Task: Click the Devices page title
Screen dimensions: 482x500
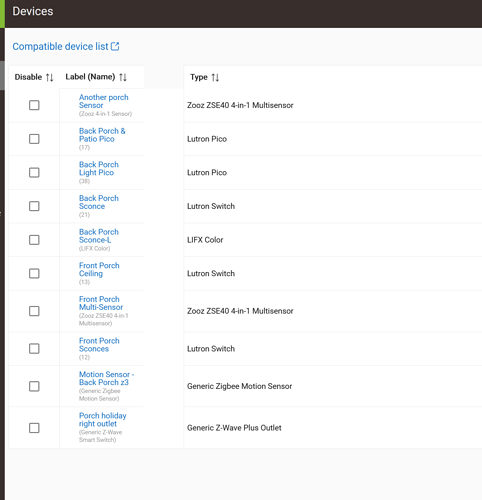Action: tap(33, 11)
